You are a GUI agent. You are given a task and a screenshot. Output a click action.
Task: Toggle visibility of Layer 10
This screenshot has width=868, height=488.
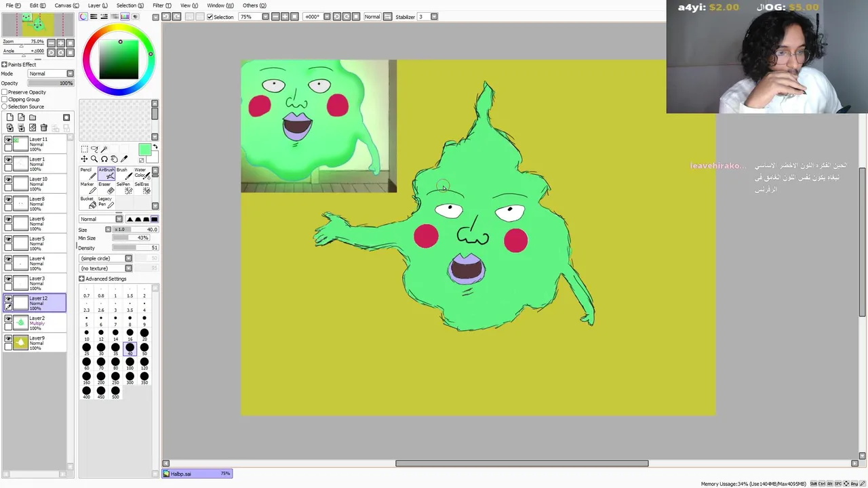8,180
